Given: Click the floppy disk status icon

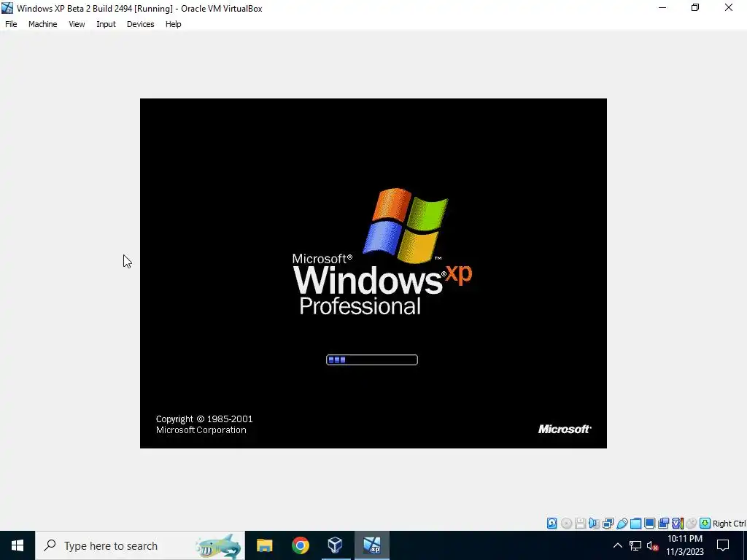Looking at the screenshot, I should point(580,524).
